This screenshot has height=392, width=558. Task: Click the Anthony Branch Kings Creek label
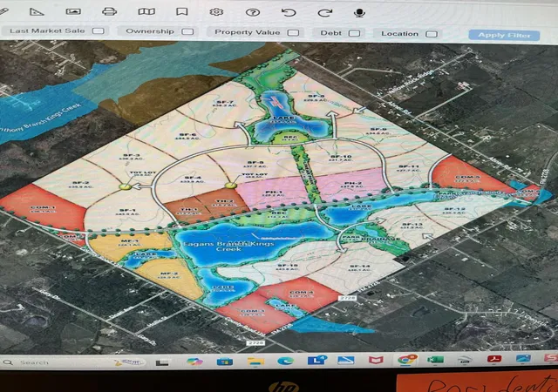tap(40, 118)
